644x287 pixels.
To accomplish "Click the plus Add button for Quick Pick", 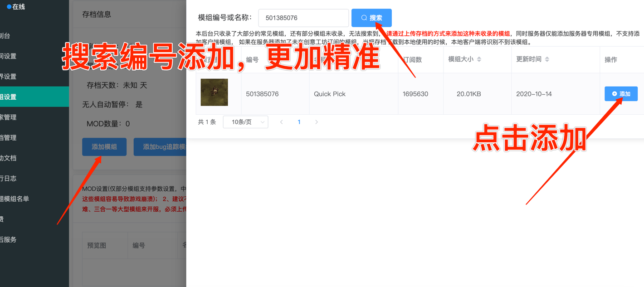I will pyautogui.click(x=620, y=94).
